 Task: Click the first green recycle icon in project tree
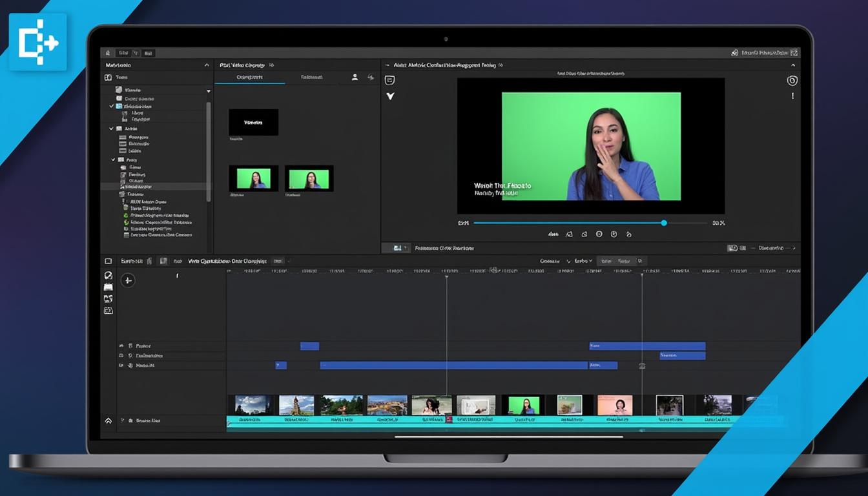(125, 216)
